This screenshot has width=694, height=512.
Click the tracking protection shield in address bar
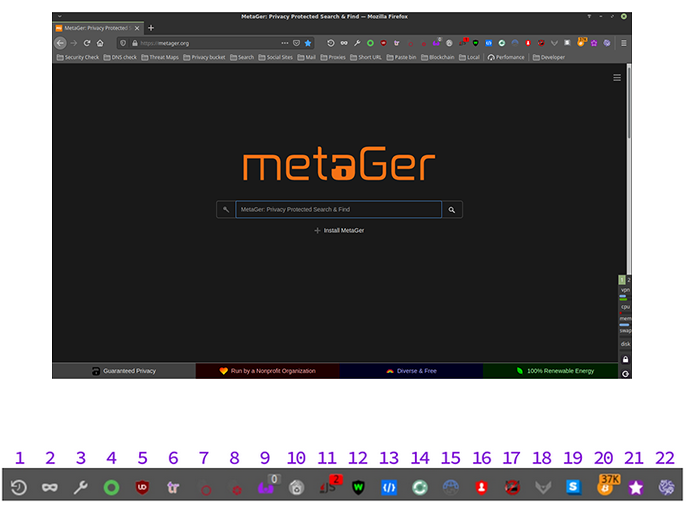pos(123,43)
